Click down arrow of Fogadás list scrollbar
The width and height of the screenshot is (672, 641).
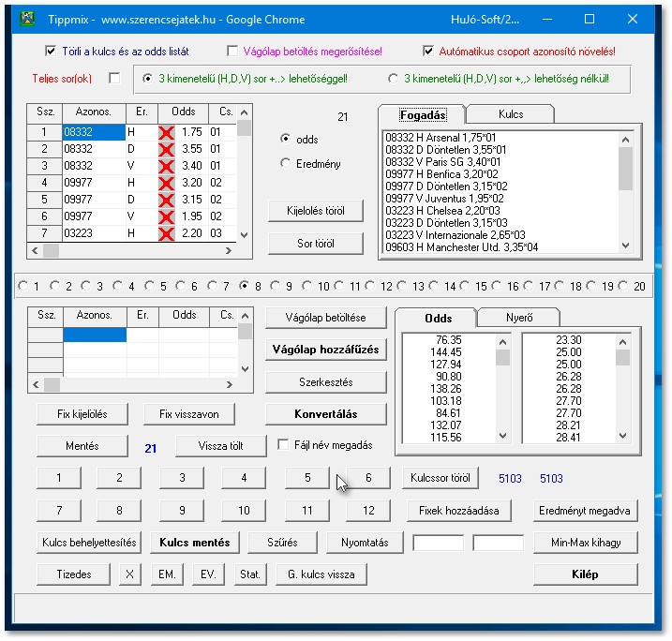click(x=626, y=246)
